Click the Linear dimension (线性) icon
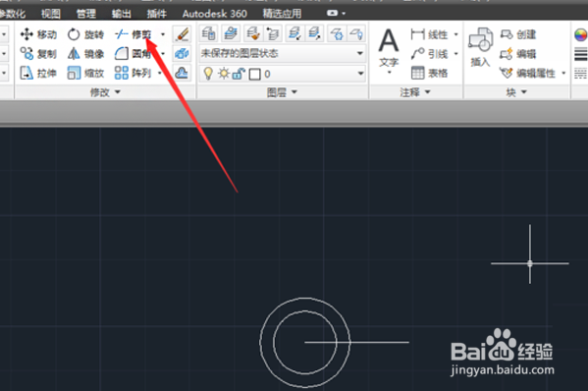The width and height of the screenshot is (588, 391). [418, 34]
